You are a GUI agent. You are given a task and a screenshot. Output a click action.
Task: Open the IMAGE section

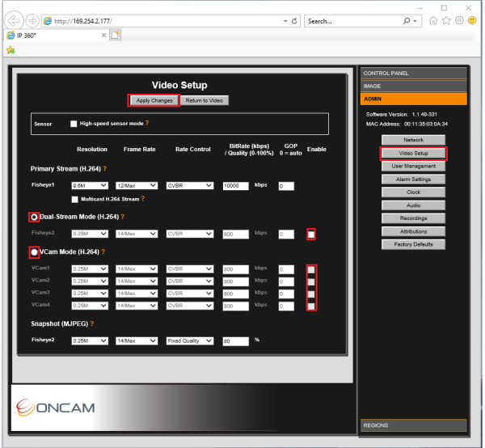pyautogui.click(x=414, y=86)
